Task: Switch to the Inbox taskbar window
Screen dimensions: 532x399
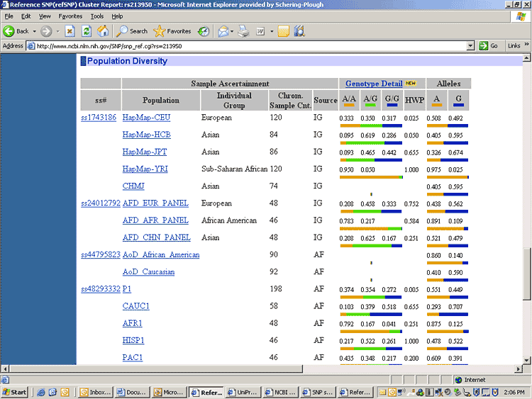Action: (95, 392)
